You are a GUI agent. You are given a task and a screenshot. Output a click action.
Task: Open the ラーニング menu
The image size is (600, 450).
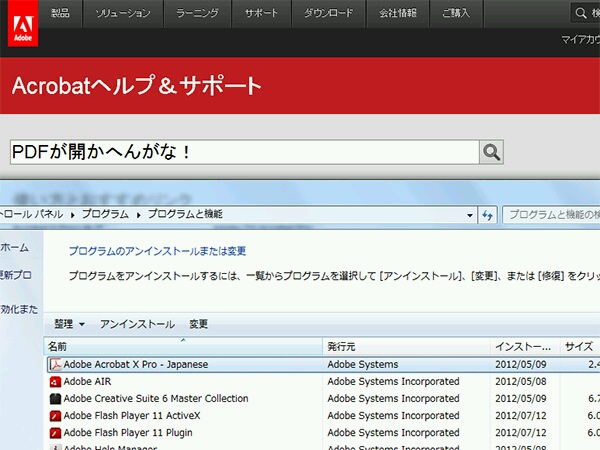[x=197, y=13]
